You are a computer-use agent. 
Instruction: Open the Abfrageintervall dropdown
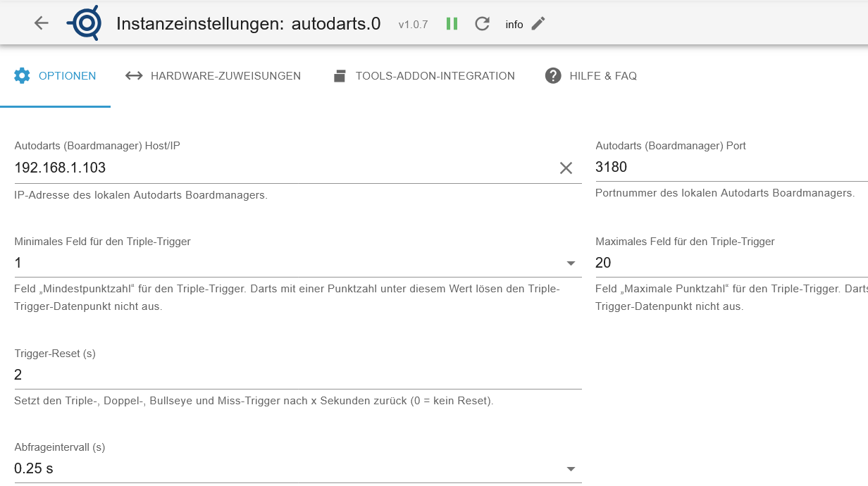pyautogui.click(x=572, y=468)
